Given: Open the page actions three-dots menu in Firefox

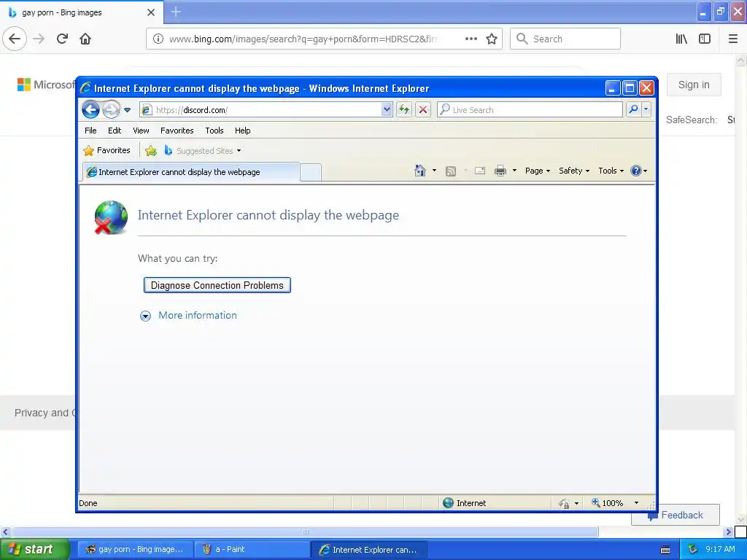Looking at the screenshot, I should point(471,39).
